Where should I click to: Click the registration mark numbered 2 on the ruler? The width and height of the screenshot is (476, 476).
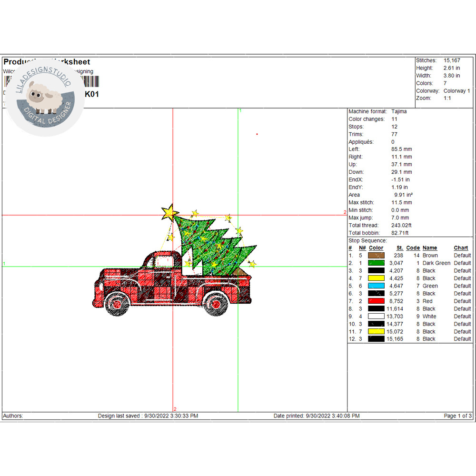[345, 212]
